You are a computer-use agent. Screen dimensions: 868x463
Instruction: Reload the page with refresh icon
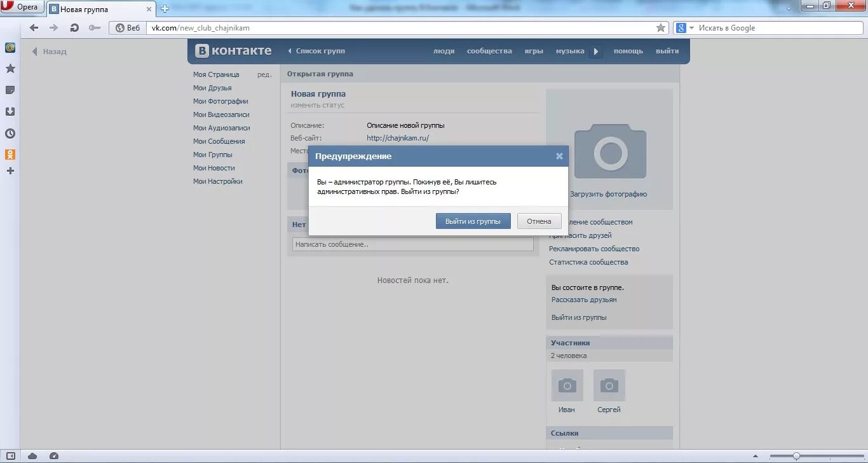pyautogui.click(x=74, y=28)
